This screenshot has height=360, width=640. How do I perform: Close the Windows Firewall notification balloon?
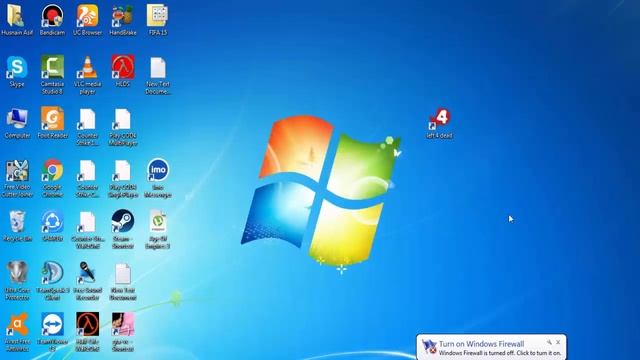(x=558, y=342)
